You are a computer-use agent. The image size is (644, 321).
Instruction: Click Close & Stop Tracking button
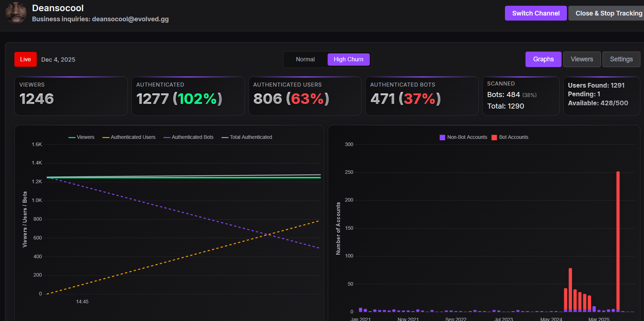(x=607, y=13)
